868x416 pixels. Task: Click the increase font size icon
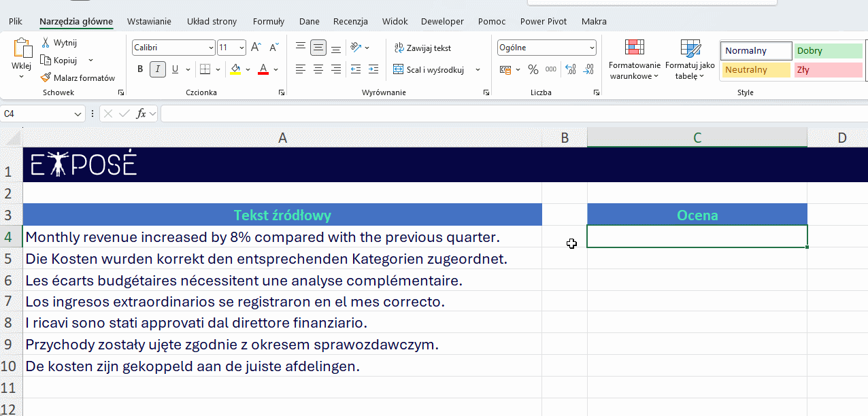[255, 48]
